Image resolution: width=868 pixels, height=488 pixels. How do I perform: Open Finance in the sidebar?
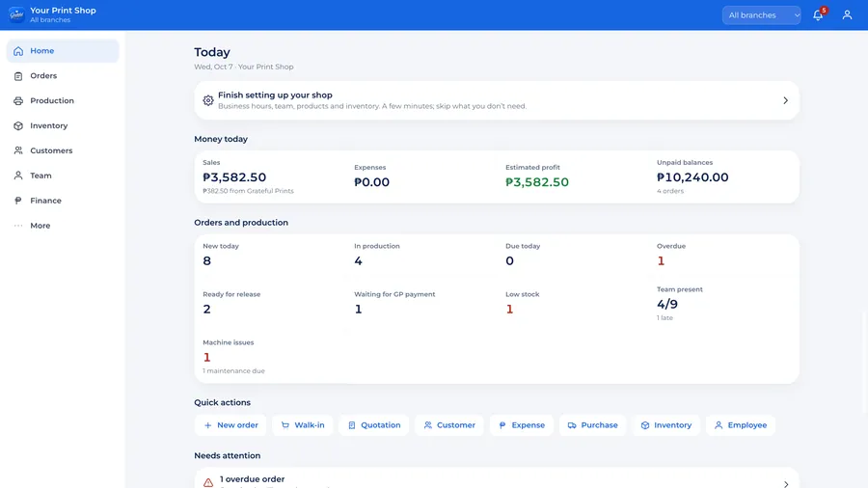pos(63,201)
